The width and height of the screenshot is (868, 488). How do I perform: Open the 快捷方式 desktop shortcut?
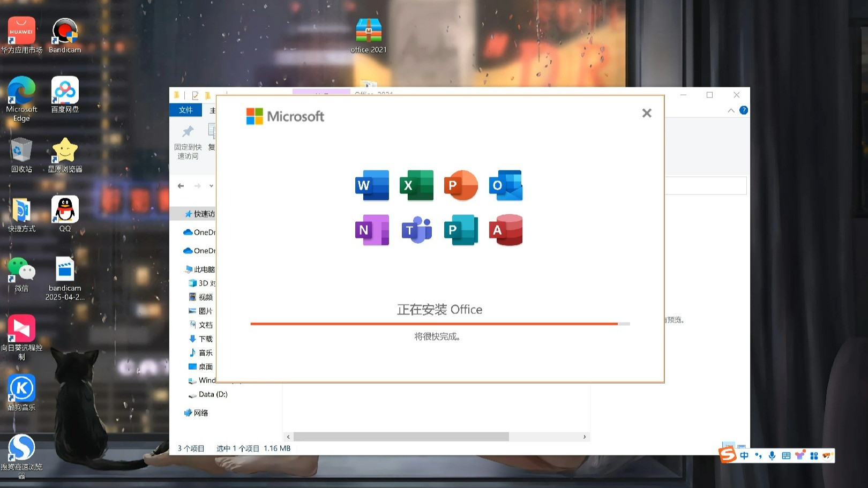(21, 214)
